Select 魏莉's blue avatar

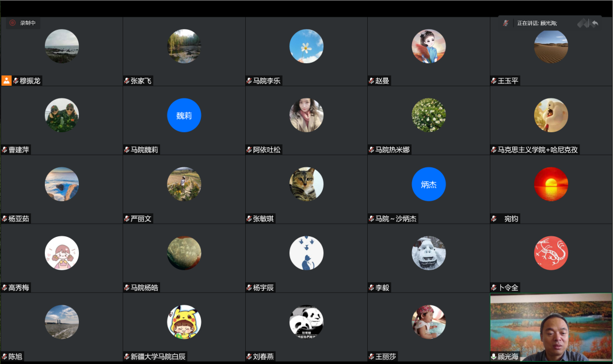point(184,115)
